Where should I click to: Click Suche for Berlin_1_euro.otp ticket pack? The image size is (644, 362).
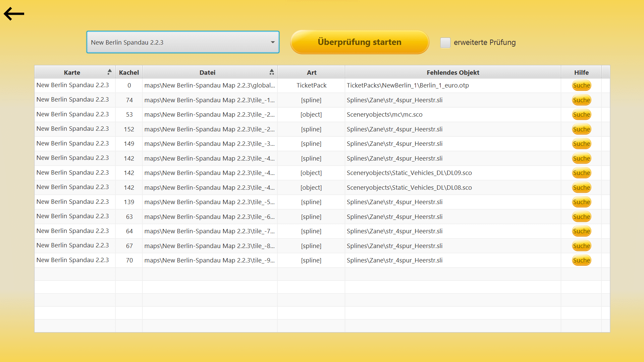tap(581, 85)
